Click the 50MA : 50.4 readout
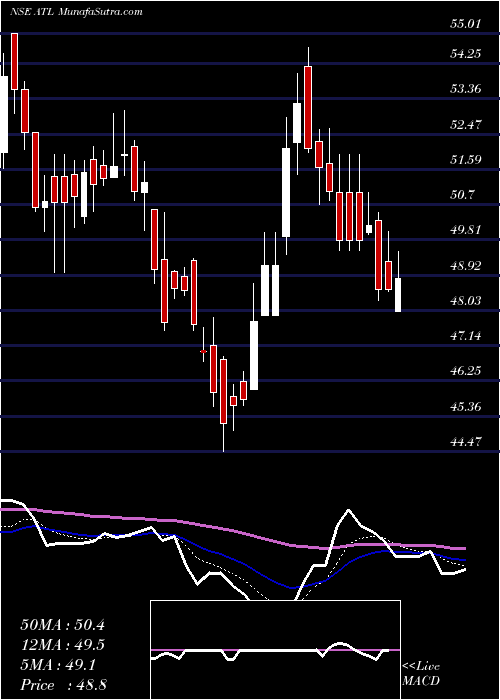The height and width of the screenshot is (700, 500). coord(63,625)
